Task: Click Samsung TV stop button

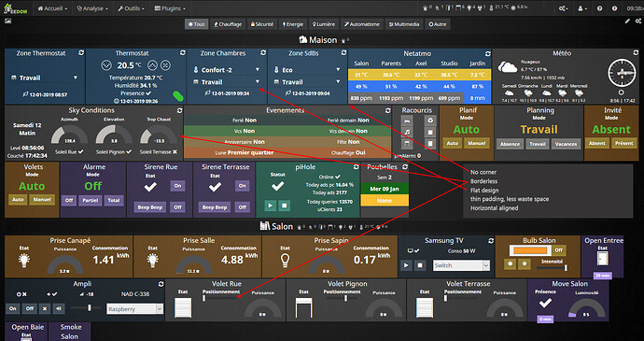Action: (420, 265)
